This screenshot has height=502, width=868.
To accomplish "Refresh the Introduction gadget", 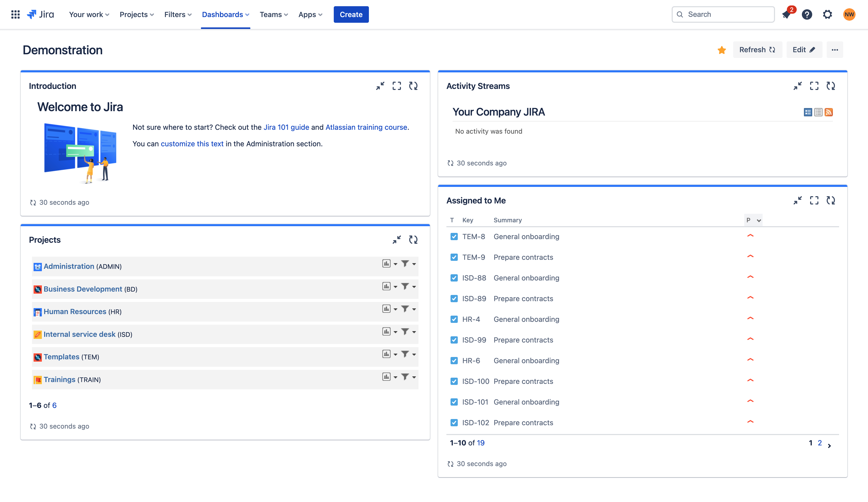I will tap(413, 86).
